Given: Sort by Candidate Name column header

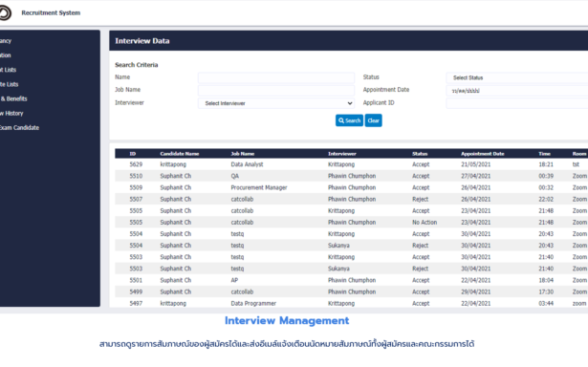Looking at the screenshot, I should [179, 154].
